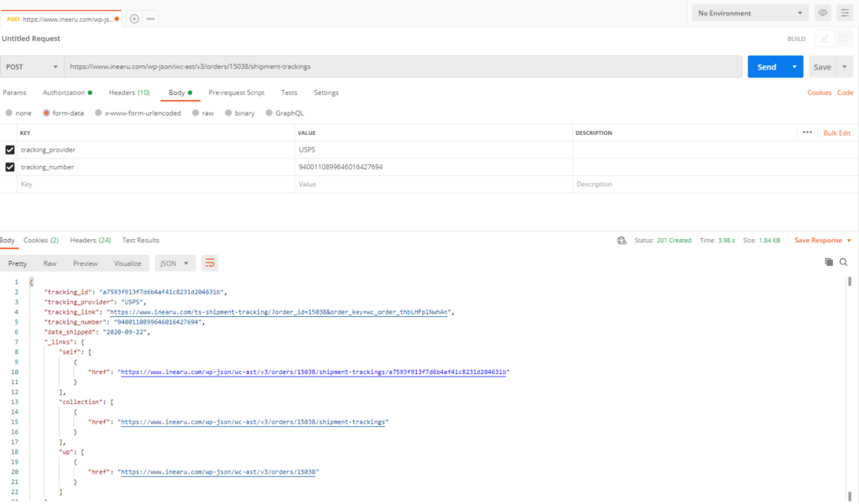The width and height of the screenshot is (859, 504).
Task: Copy the response body using copy icon
Action: pos(827,262)
